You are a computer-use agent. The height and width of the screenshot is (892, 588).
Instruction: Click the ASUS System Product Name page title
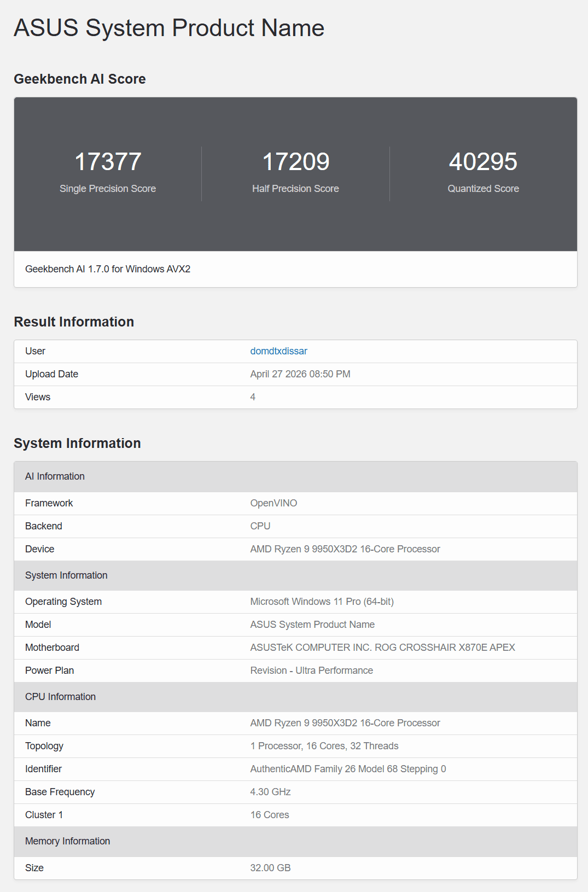click(169, 28)
